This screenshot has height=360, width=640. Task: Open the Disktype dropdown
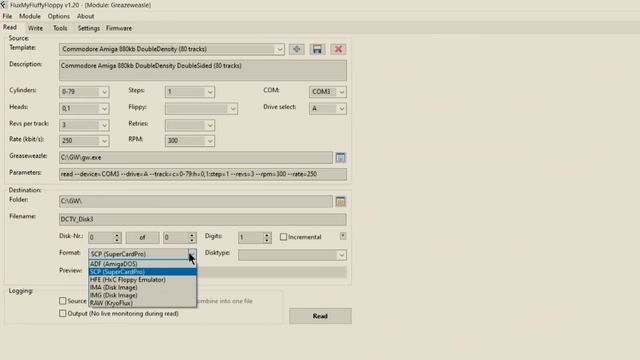coord(342,255)
